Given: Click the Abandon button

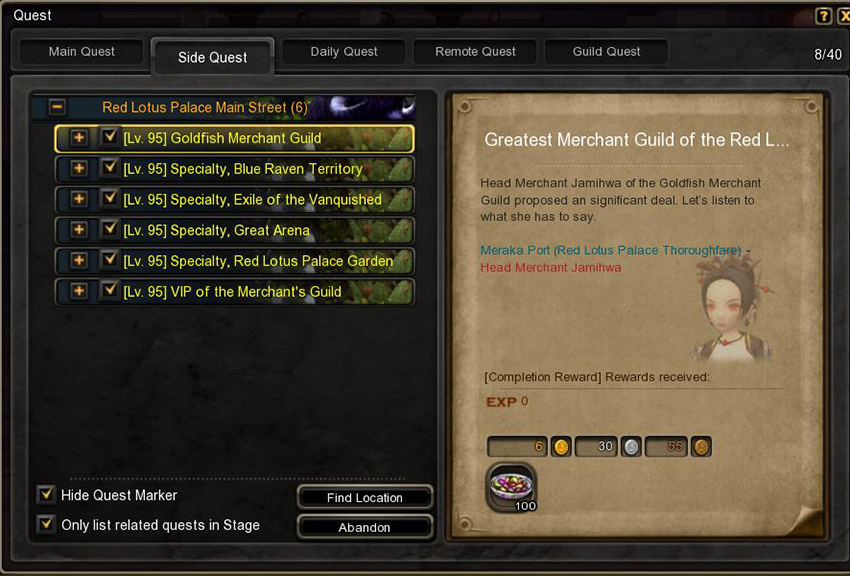Looking at the screenshot, I should [x=364, y=527].
